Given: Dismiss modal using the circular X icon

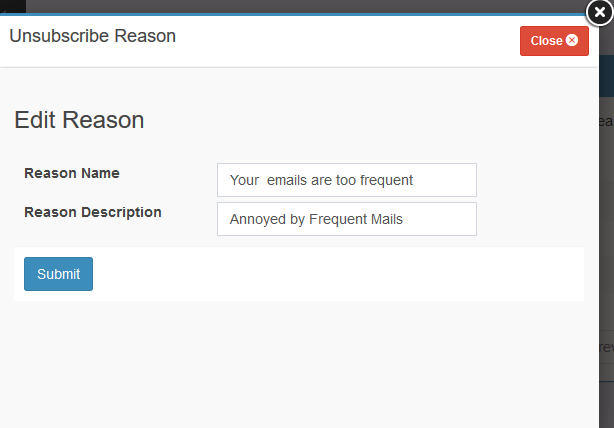Looking at the screenshot, I should (x=599, y=13).
